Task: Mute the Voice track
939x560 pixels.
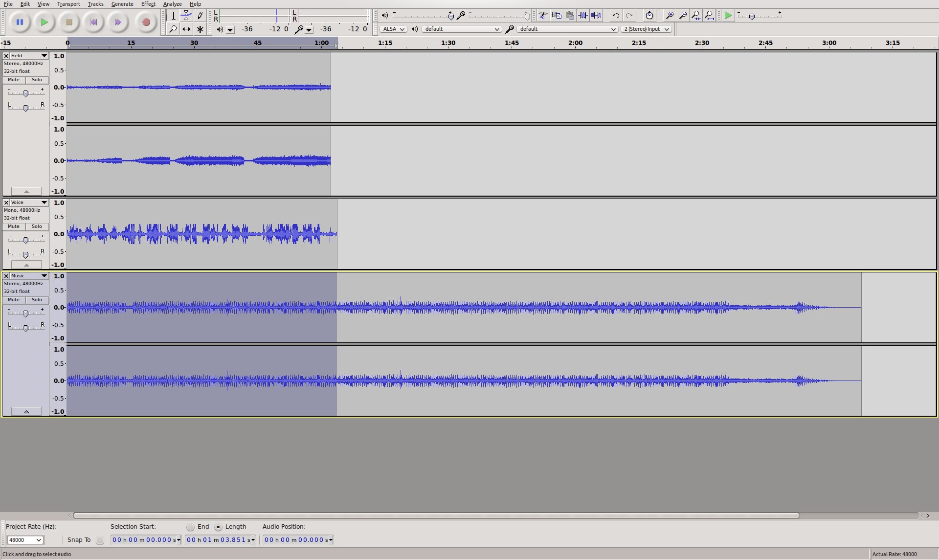Action: [14, 226]
